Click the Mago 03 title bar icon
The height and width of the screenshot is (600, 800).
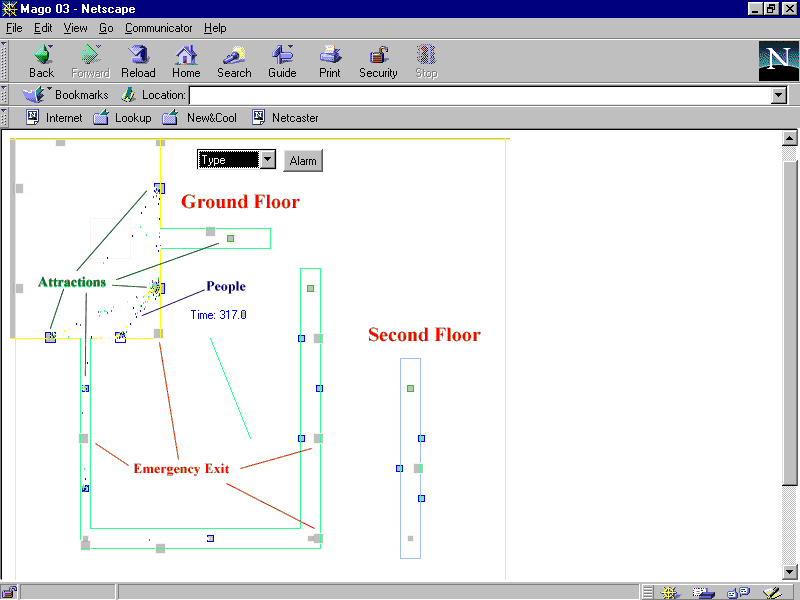(x=10, y=9)
